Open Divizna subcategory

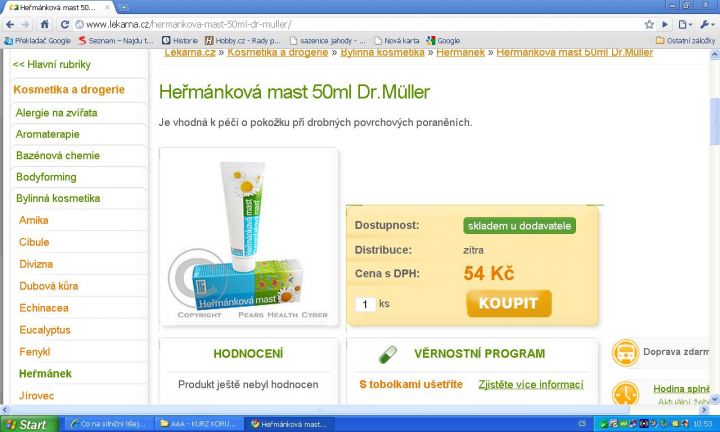point(36,264)
